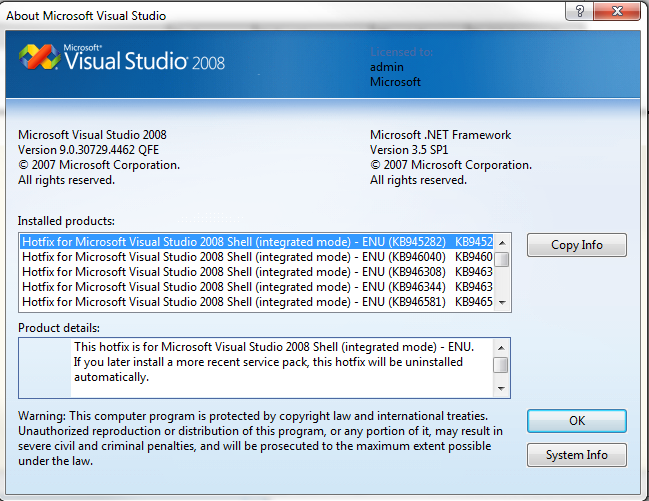This screenshot has width=649, height=501.
Task: Select the hotfix KB946308 list row
Action: (257, 272)
